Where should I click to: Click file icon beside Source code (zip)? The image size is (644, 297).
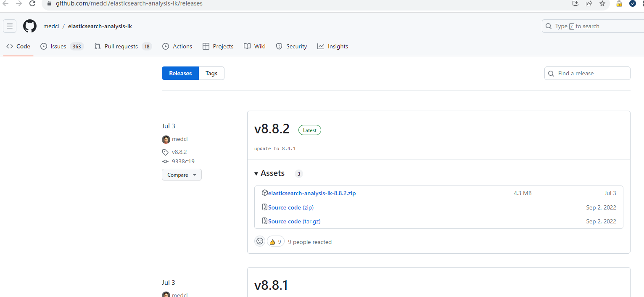tap(265, 207)
